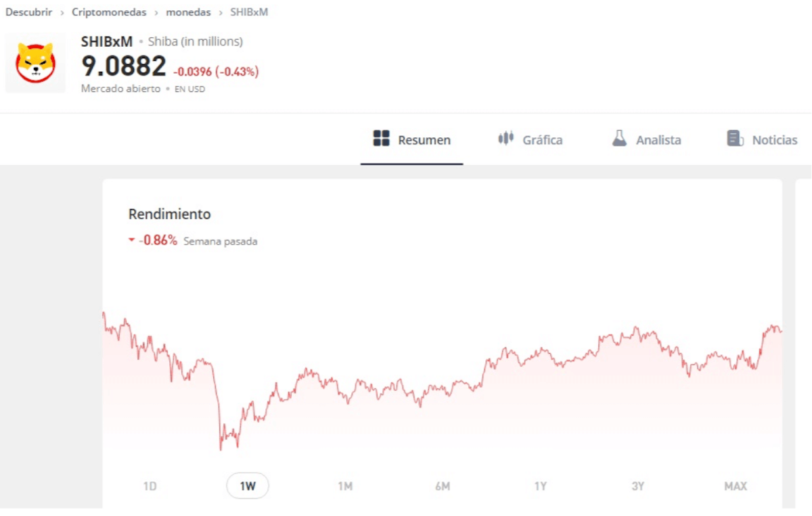
Task: Click the Shiba Inu coin logo
Action: tap(35, 63)
